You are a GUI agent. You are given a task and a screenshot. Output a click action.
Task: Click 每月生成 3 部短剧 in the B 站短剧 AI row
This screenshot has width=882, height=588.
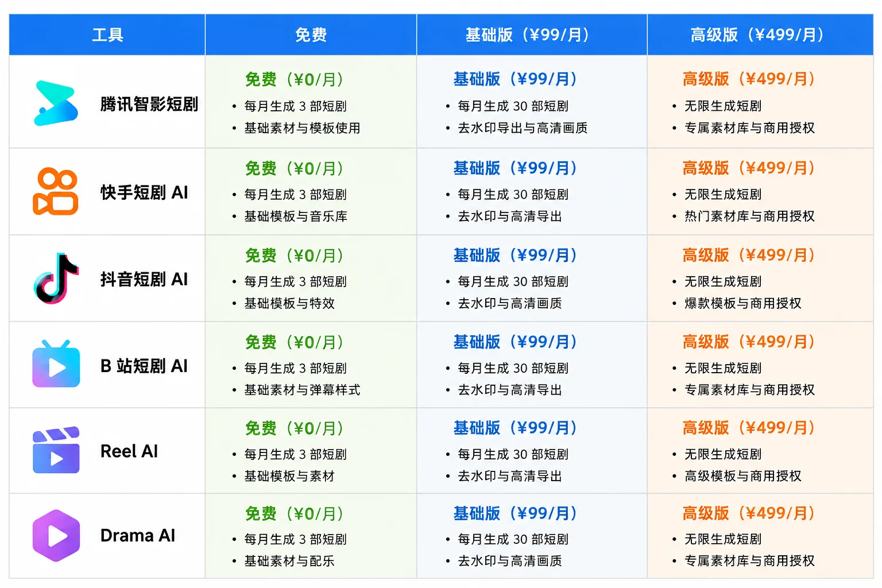click(295, 368)
